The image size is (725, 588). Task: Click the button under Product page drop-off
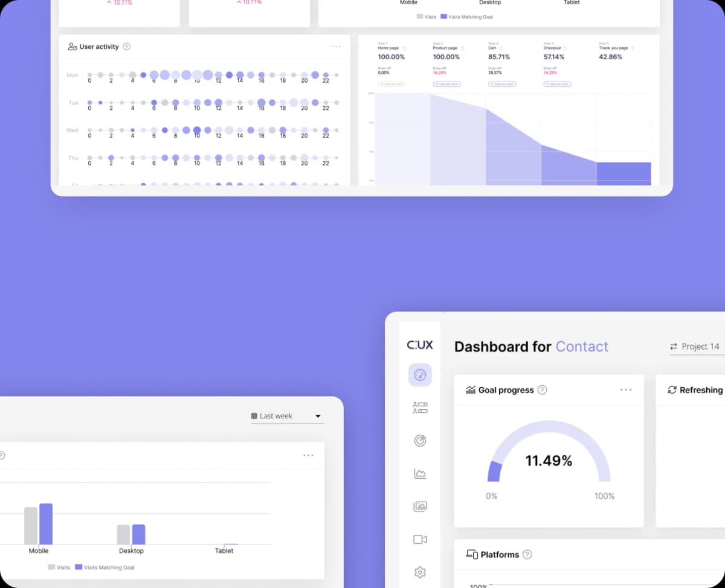(446, 84)
